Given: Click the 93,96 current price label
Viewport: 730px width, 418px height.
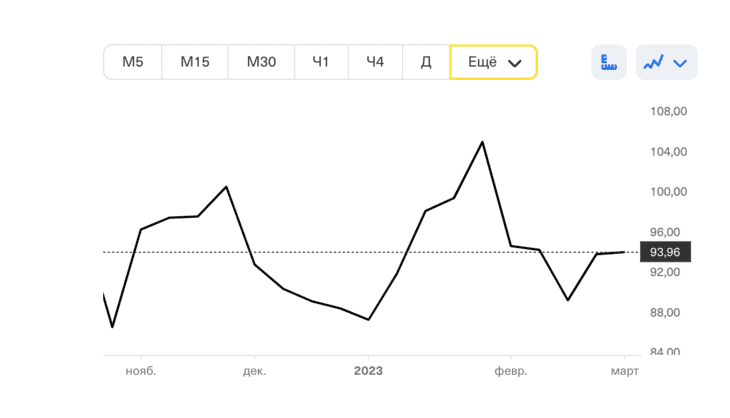Looking at the screenshot, I should (x=665, y=252).
